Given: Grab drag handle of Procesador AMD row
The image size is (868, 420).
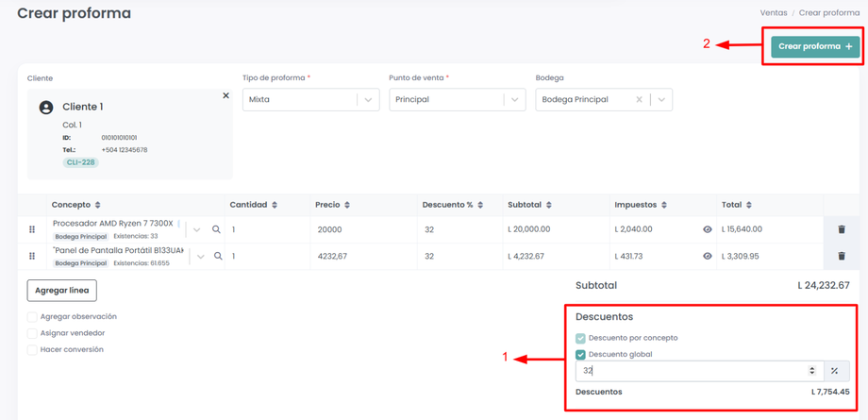Looking at the screenshot, I should pos(32,229).
